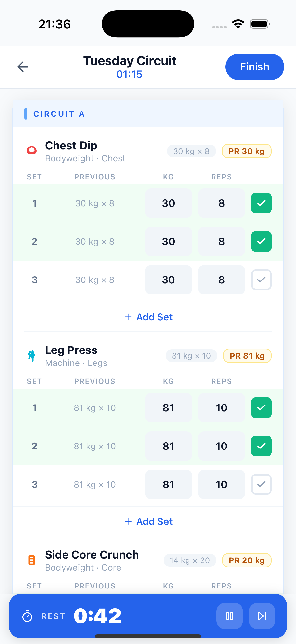Tap the stopwatch icon beside REST

(27, 616)
